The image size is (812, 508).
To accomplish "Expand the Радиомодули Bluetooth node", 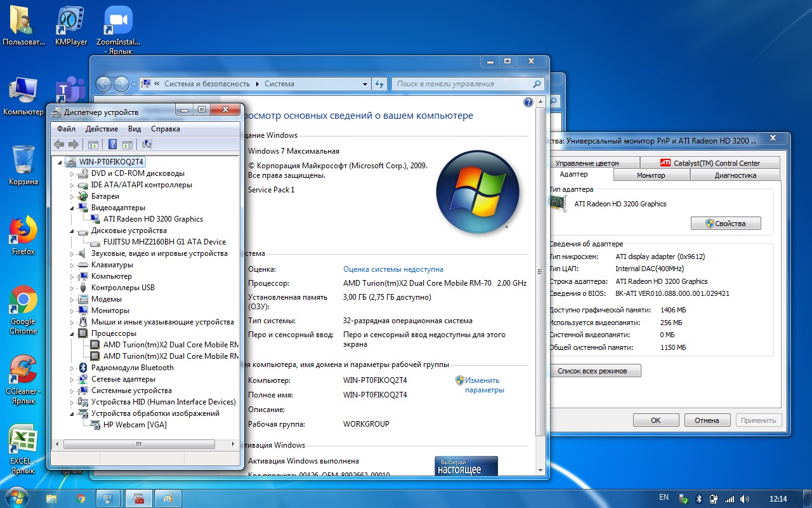I will click(72, 368).
